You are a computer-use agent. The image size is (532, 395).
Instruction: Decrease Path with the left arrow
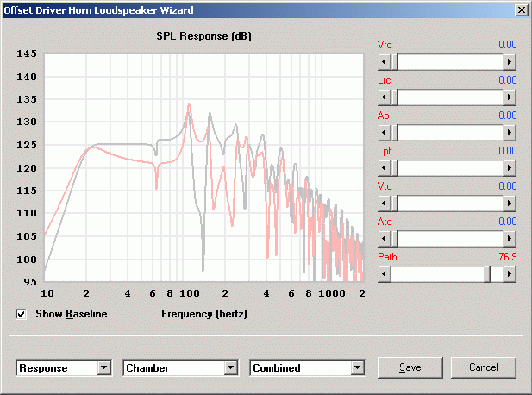coord(384,273)
